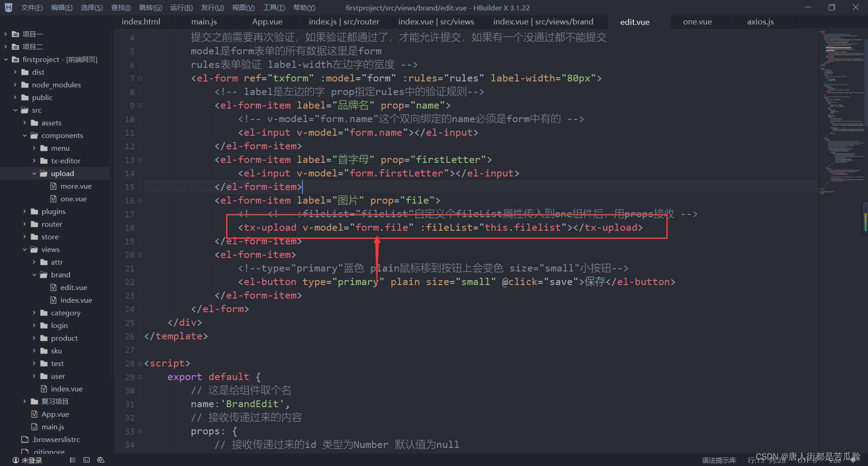Collapse the firstproject root node
This screenshot has height=466, width=868.
[x=5, y=59]
